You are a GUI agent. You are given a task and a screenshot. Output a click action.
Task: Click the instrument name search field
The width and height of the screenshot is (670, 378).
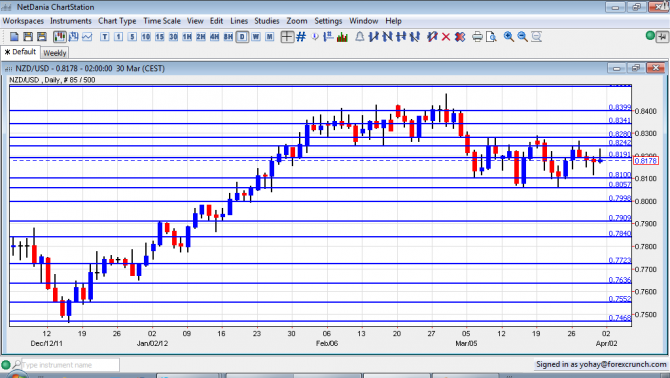coord(71,365)
